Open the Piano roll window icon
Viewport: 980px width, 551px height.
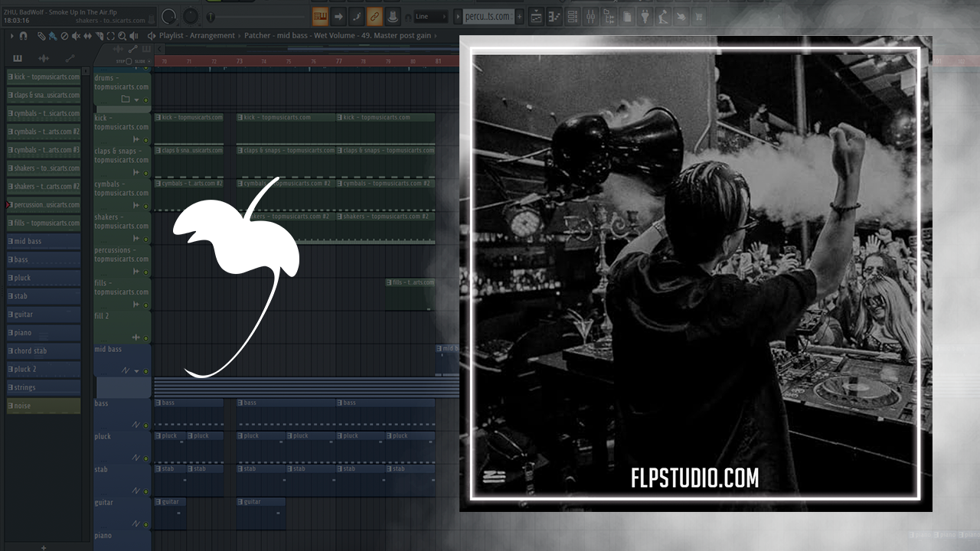pos(554,16)
